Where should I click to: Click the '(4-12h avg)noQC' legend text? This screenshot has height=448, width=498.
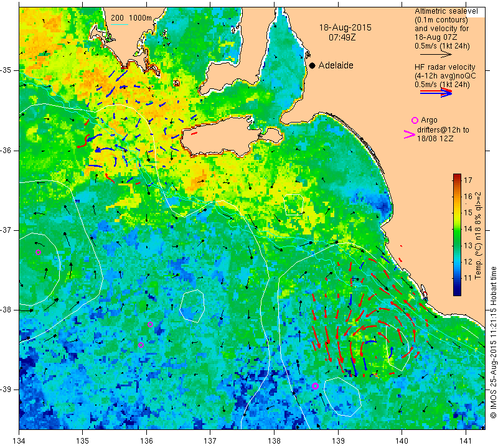[445, 76]
